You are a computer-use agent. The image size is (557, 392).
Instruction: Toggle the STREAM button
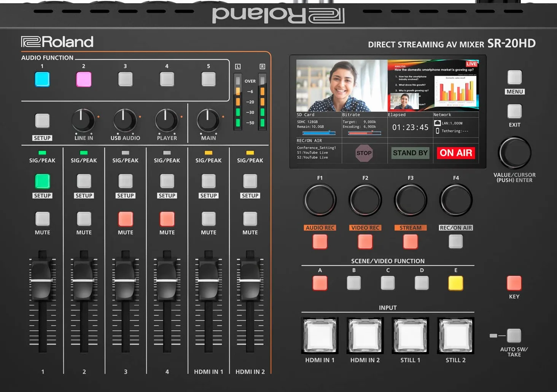coord(411,241)
